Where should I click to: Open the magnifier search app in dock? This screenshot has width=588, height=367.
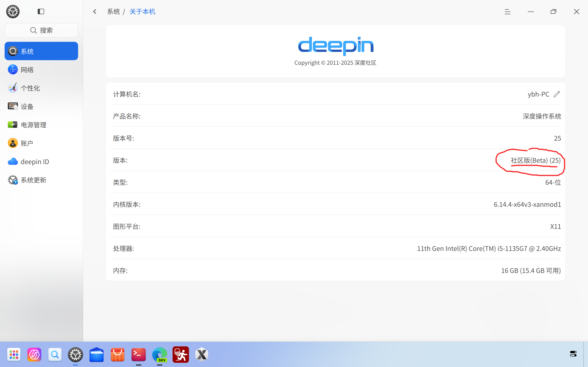tap(55, 355)
